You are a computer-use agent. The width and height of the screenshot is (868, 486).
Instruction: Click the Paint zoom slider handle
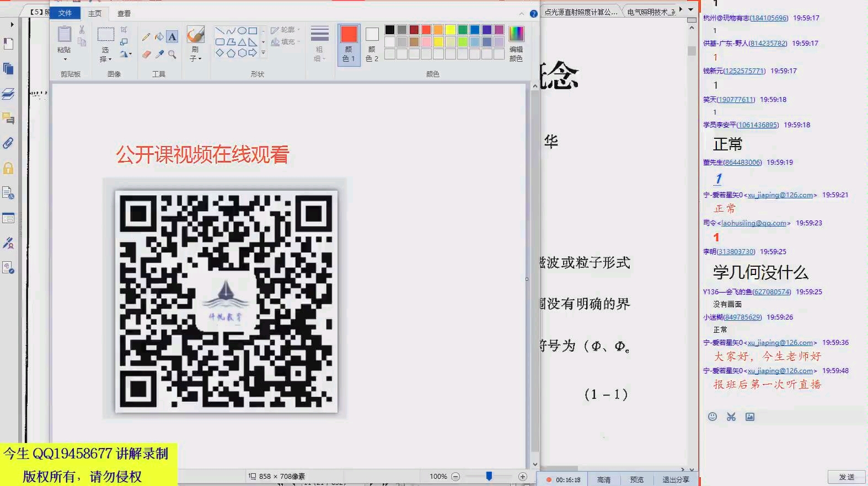[x=489, y=476]
